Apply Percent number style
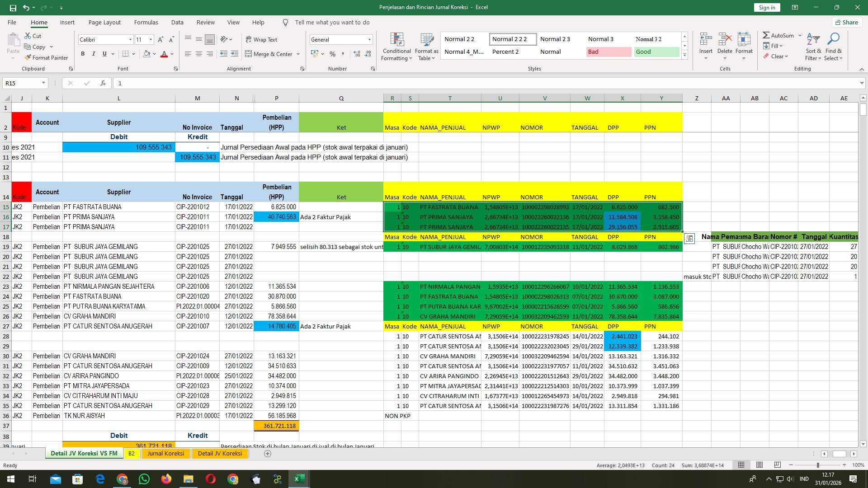This screenshot has height=488, width=868. point(332,54)
